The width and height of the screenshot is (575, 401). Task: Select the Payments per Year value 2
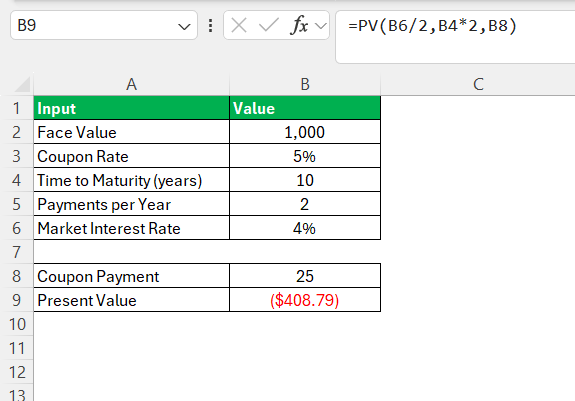305,204
